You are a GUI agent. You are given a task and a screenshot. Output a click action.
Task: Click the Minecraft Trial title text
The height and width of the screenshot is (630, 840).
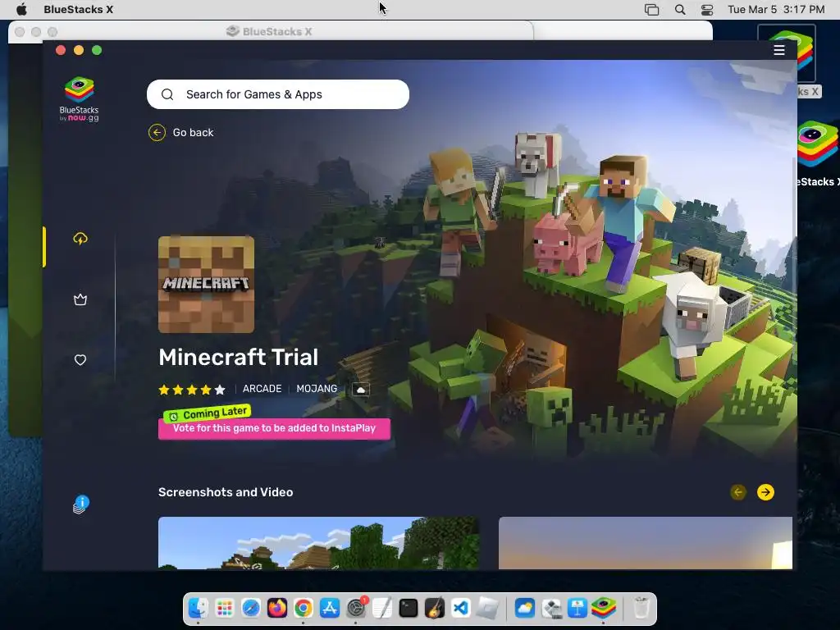pyautogui.click(x=239, y=358)
